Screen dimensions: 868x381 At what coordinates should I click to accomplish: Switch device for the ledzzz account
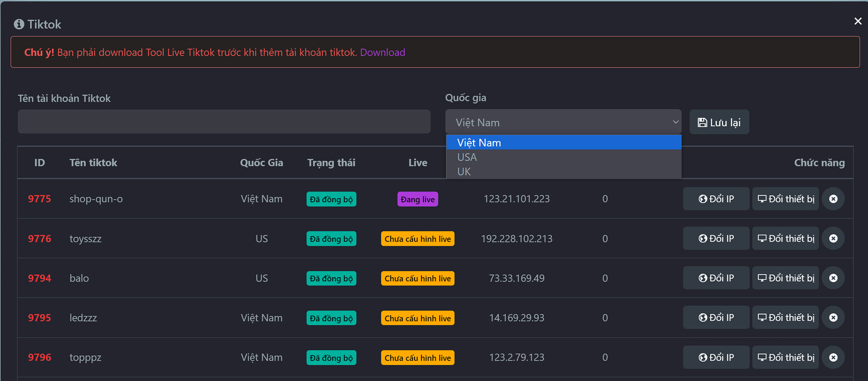(785, 317)
